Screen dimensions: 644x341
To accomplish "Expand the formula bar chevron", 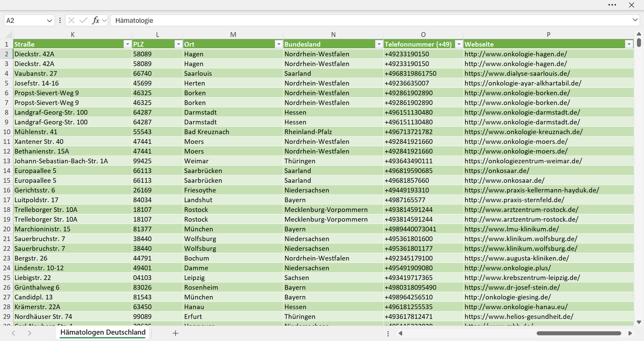I will [635, 21].
